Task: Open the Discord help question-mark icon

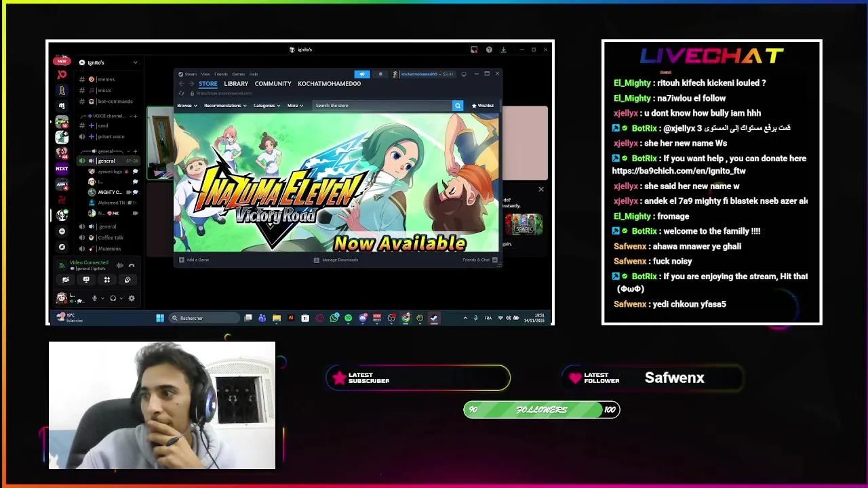Action: (x=489, y=49)
